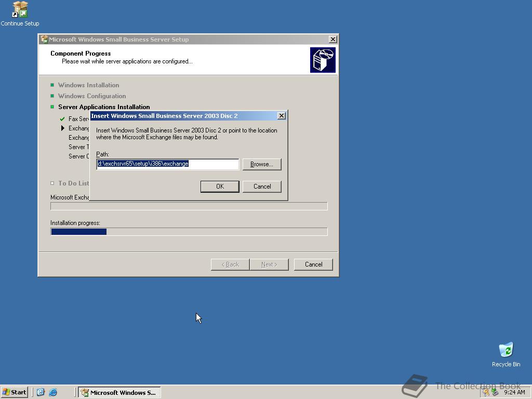Open the Recycle Bin icon
Viewport: 532px width, 399px height.
506,354
